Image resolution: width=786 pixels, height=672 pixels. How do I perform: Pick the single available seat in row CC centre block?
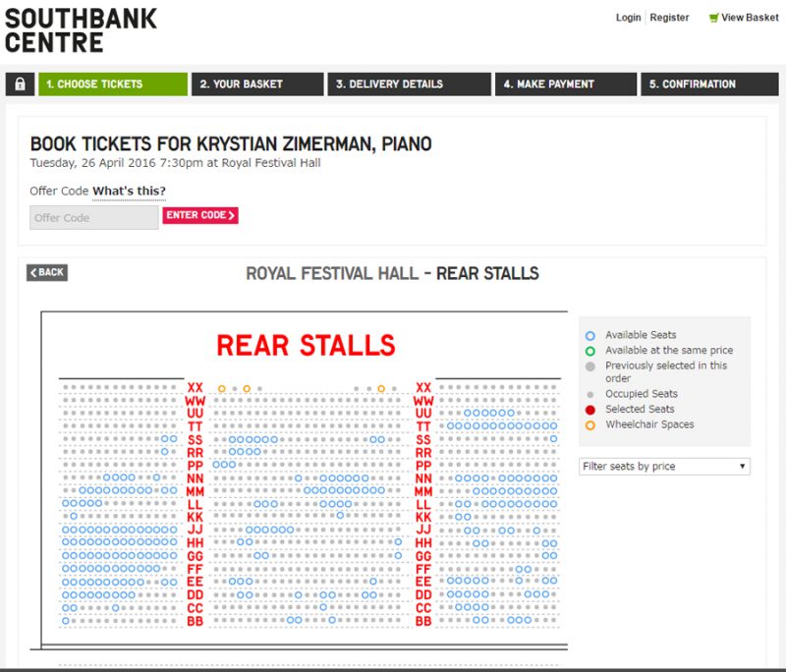pos(323,607)
